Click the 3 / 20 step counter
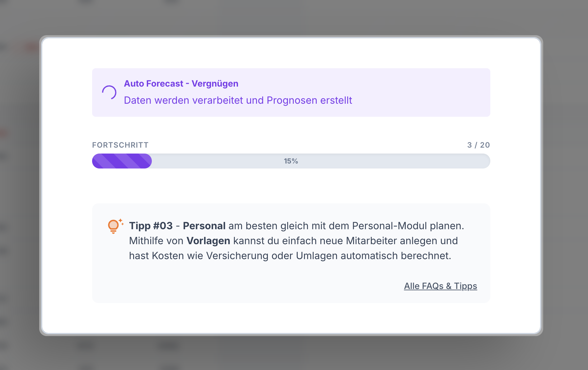The width and height of the screenshot is (588, 370). [x=478, y=145]
